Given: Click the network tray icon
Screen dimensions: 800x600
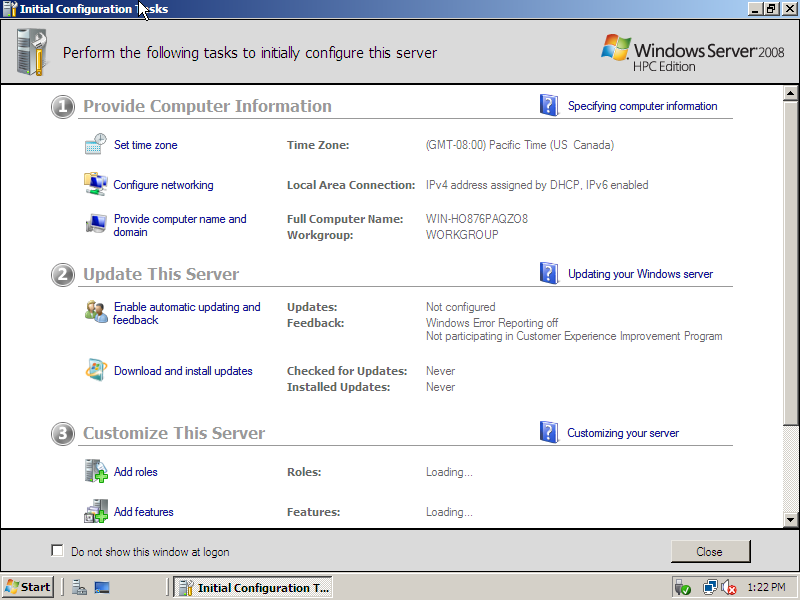Looking at the screenshot, I should 709,587.
